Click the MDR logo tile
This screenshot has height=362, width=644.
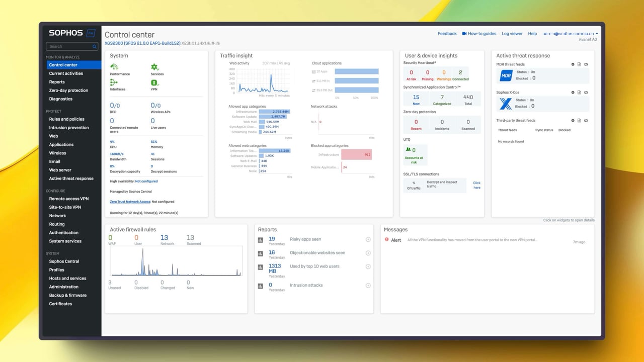click(x=506, y=75)
